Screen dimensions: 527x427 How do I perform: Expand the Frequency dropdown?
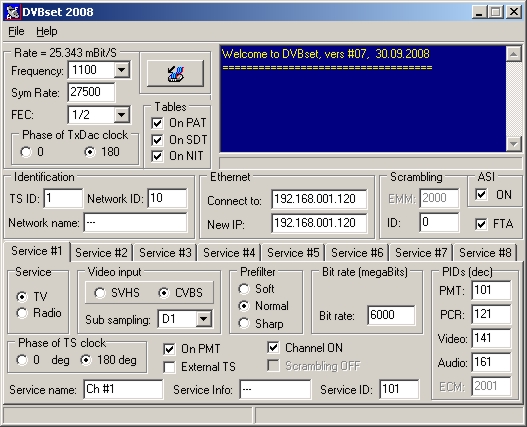(x=121, y=70)
